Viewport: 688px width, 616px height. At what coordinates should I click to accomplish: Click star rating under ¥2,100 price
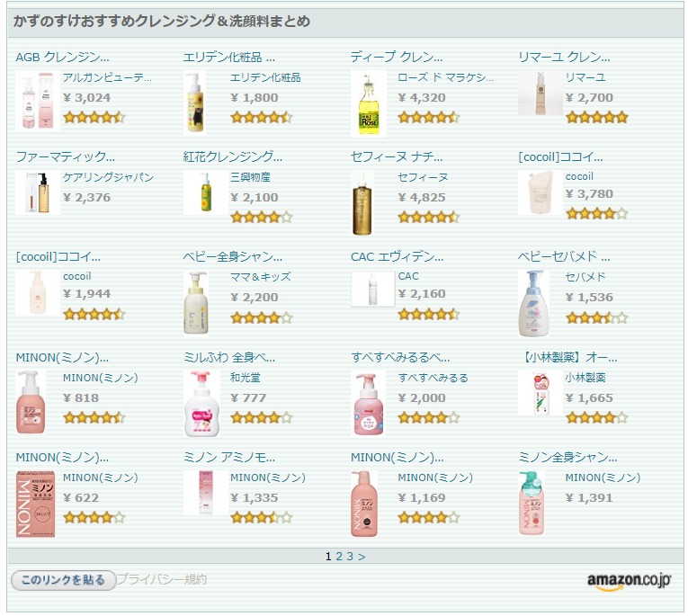click(x=262, y=217)
